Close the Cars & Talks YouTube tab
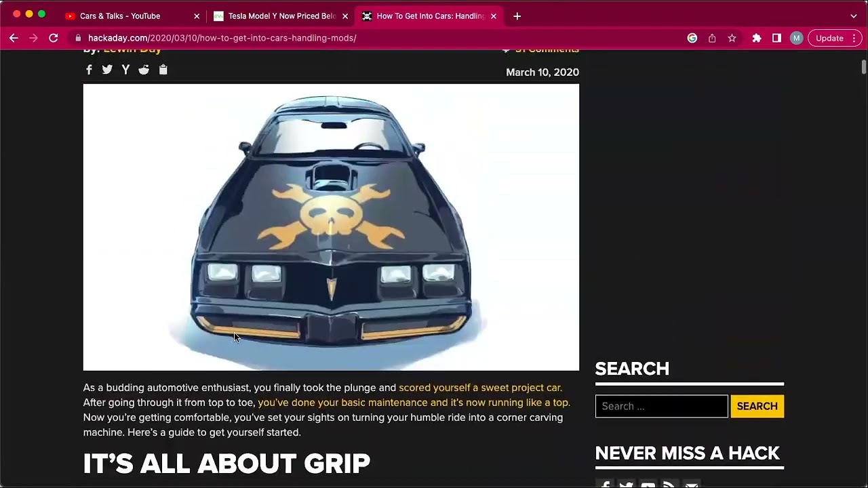This screenshot has height=488, width=868. [x=197, y=16]
